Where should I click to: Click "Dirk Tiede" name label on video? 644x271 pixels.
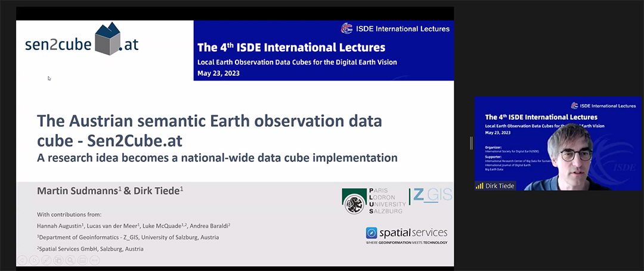(x=500, y=186)
